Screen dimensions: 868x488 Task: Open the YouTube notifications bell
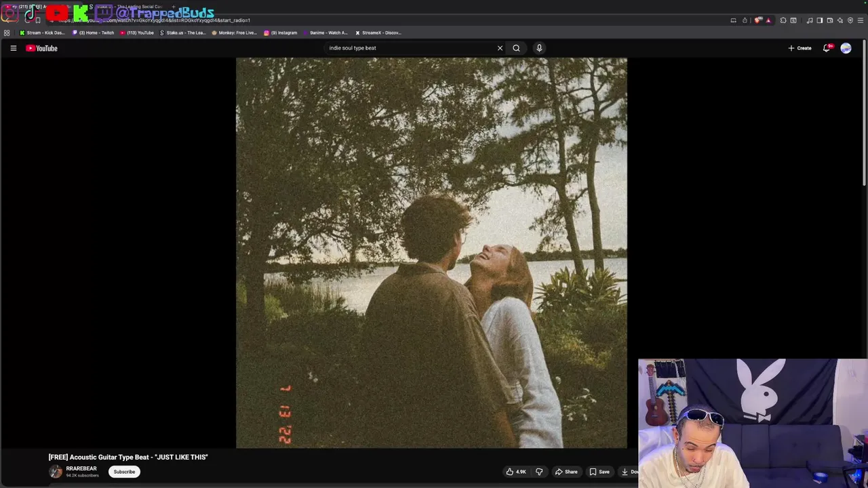827,48
